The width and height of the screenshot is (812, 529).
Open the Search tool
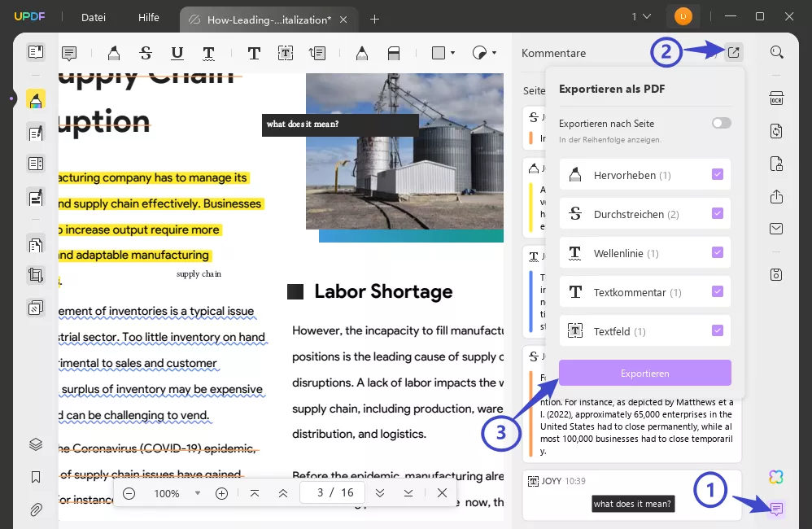(775, 52)
